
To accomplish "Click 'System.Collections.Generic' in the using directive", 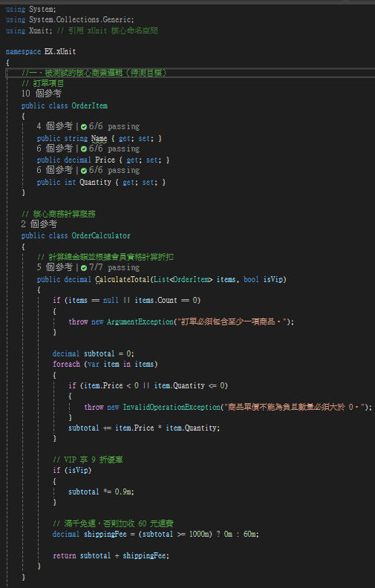I will coord(80,19).
